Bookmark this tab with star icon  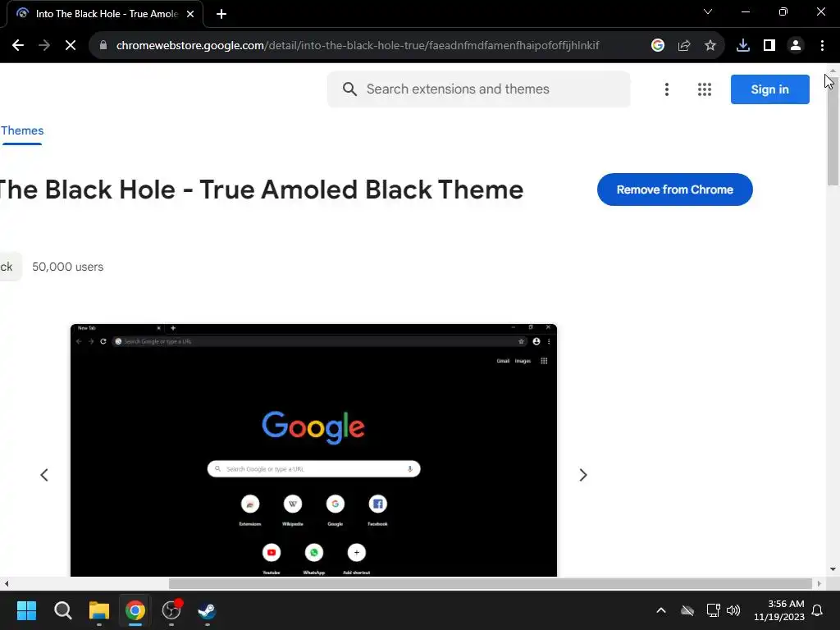click(x=710, y=46)
